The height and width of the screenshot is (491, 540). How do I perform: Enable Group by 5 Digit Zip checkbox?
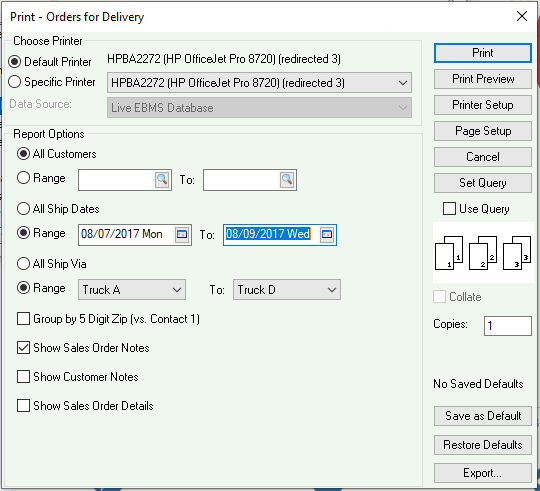[x=23, y=319]
